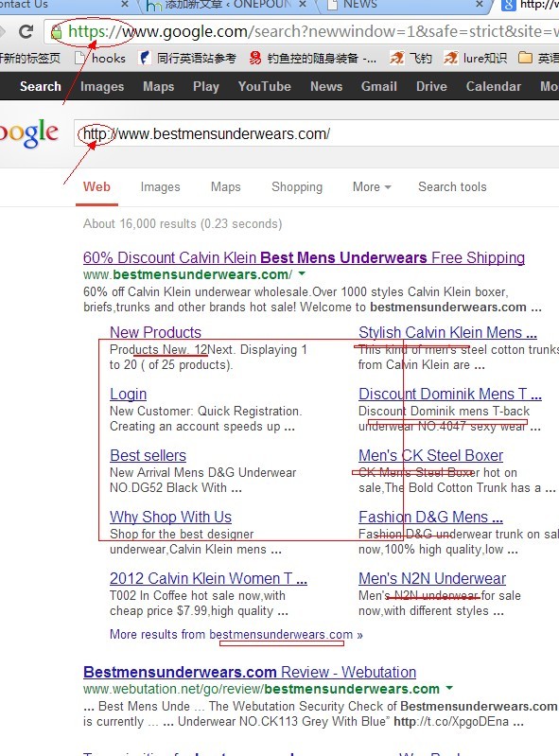Open Maps in the black Google bar

tap(159, 86)
